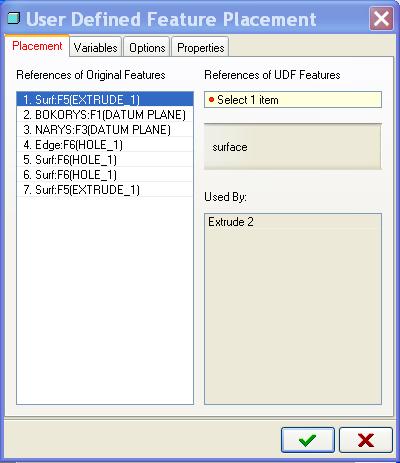Select reference 1. Surf:F5(EXTRUDE_1)

[x=105, y=99]
